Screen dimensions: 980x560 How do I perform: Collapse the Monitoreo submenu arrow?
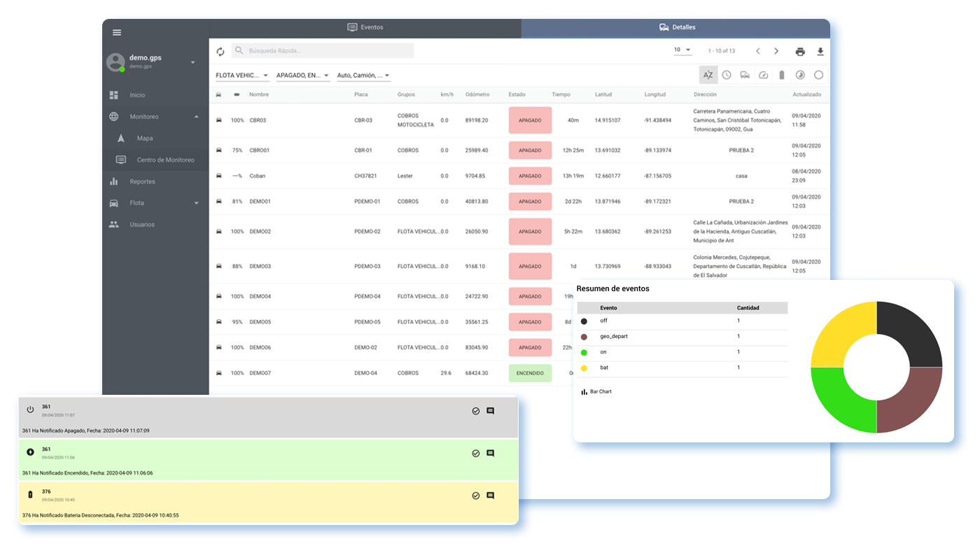[196, 117]
